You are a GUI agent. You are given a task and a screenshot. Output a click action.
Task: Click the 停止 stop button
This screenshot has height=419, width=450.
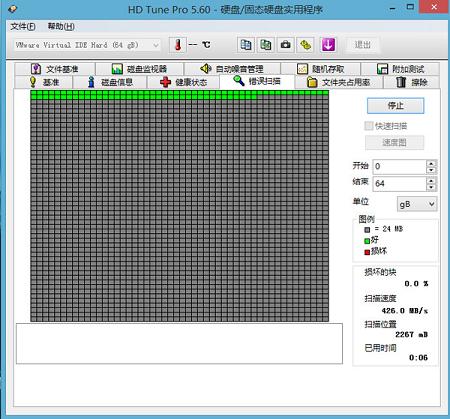point(395,106)
